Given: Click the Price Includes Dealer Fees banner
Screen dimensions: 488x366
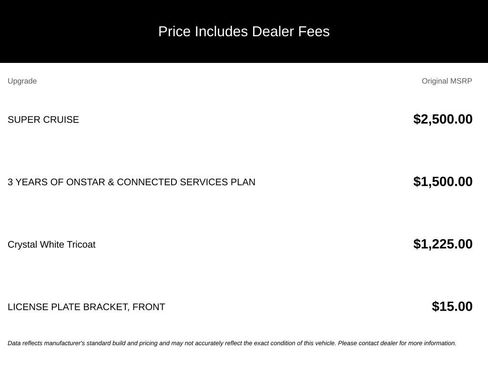Looking at the screenshot, I should 244,31.
